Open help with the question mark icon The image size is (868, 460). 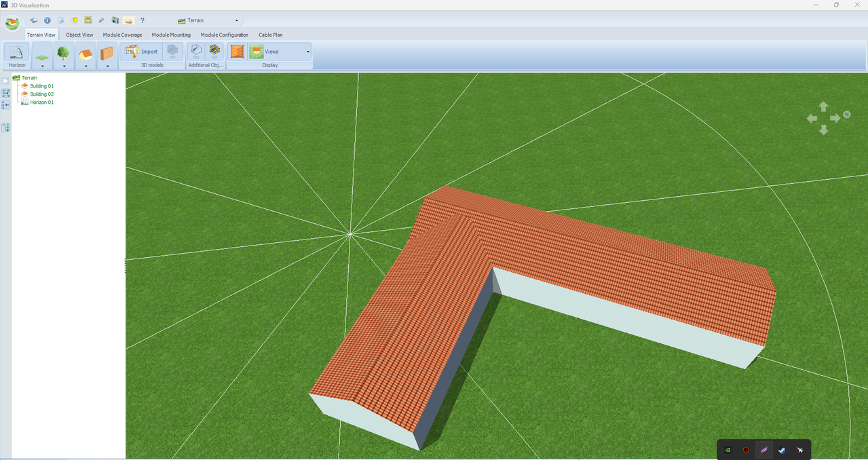coord(143,20)
